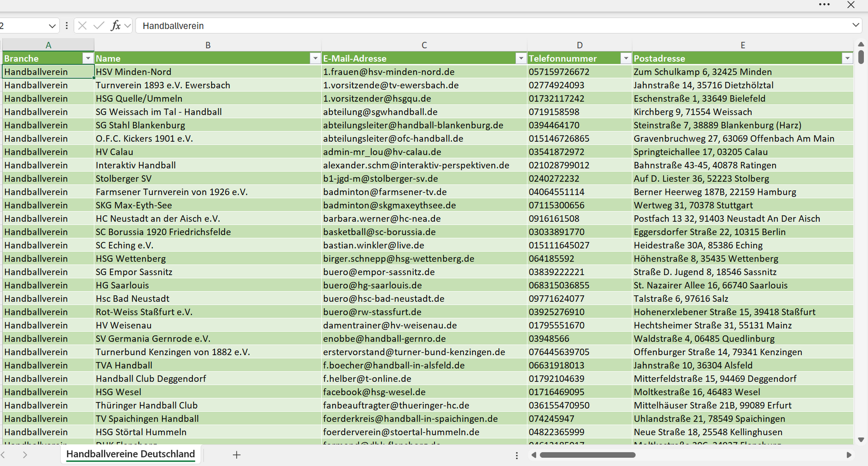Confirm entry with the checkmark icon
The width and height of the screenshot is (868, 466).
99,26
